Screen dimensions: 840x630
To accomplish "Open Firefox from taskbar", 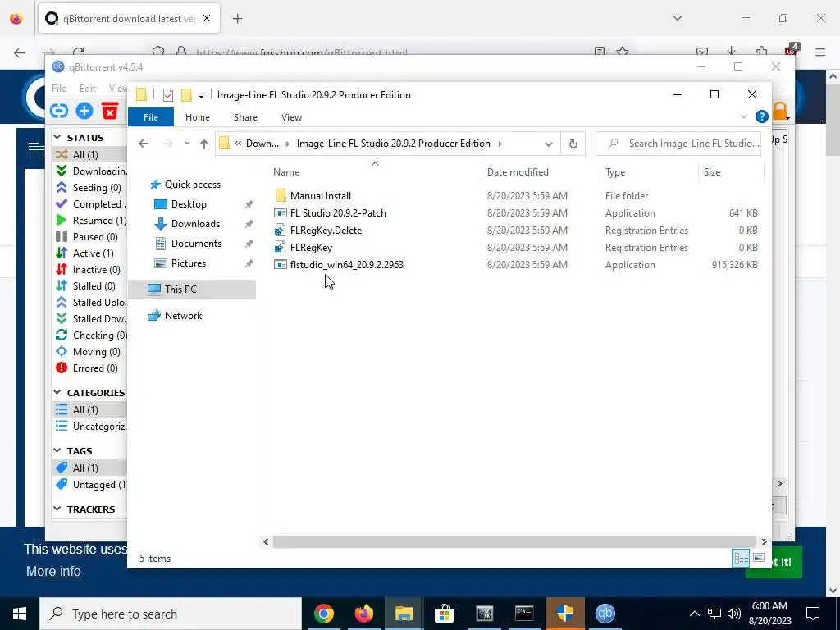I will (x=363, y=614).
